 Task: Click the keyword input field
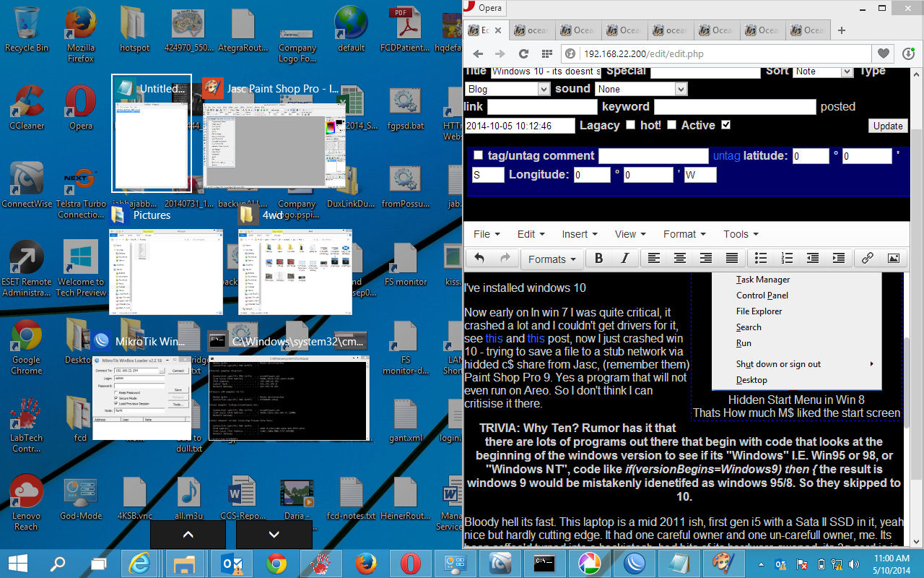pyautogui.click(x=734, y=107)
